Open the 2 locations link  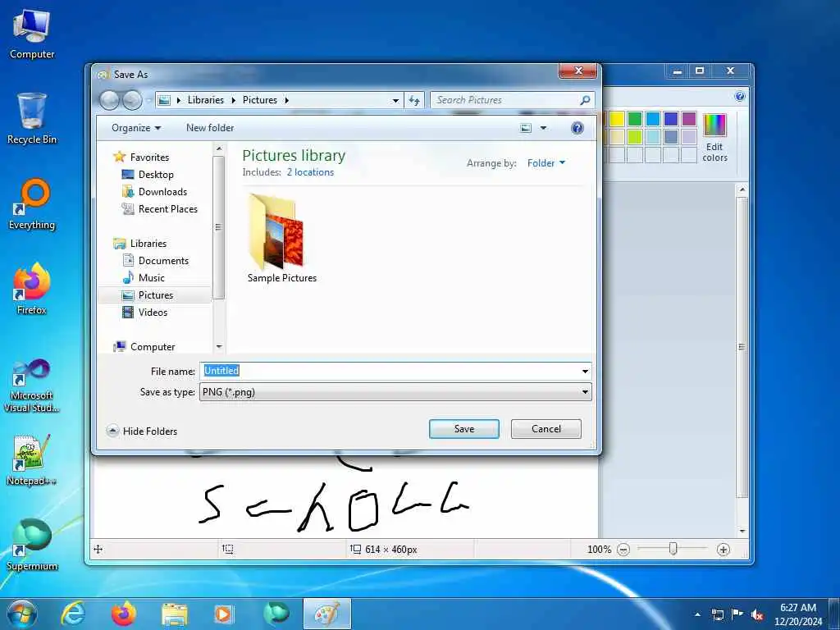(x=310, y=172)
